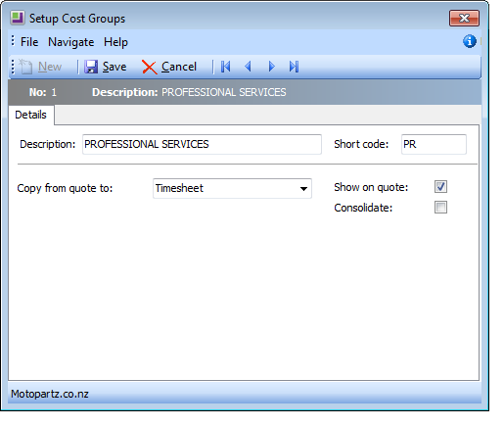Go to the next record
Viewport: 504px width, 426px height.
coord(271,67)
